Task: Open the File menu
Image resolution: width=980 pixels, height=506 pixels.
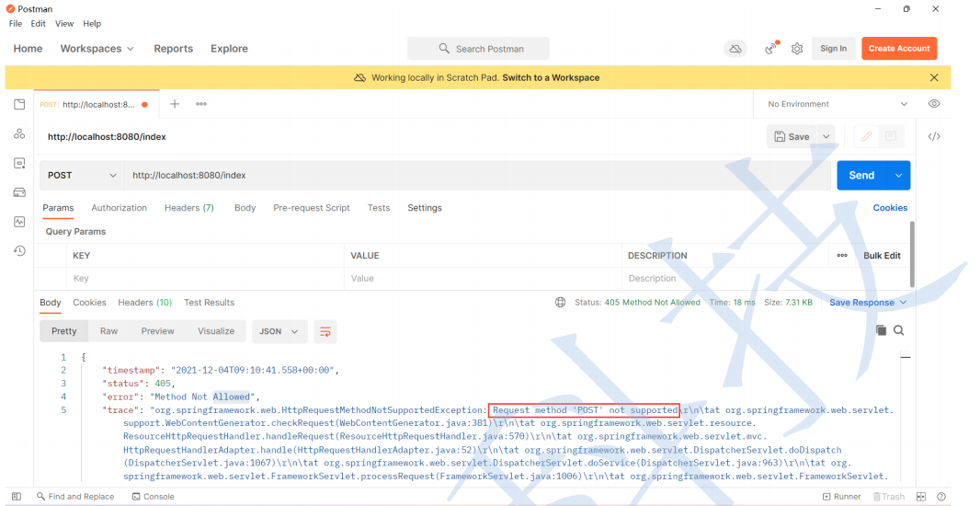Action: coord(16,24)
